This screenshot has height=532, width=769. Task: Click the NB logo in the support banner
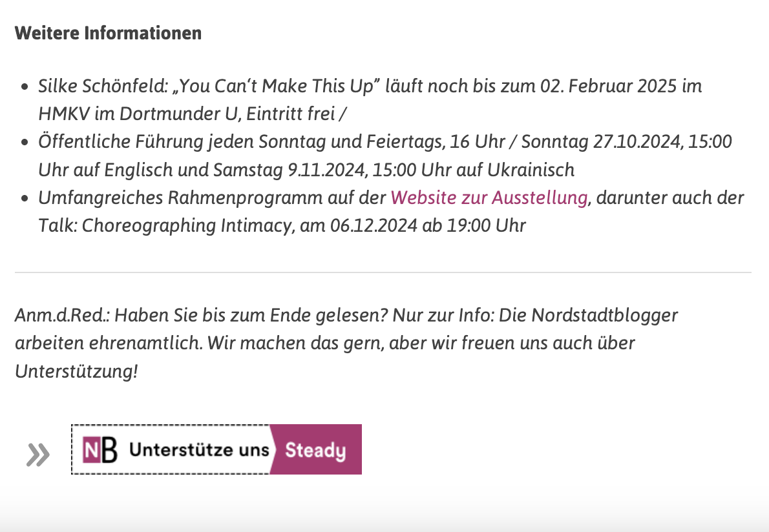[100, 449]
